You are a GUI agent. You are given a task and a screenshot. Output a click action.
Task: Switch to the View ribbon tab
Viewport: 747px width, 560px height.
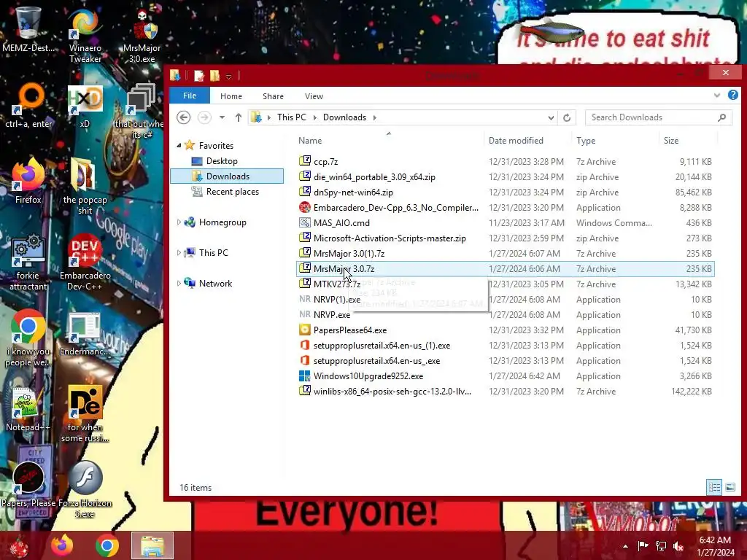coord(314,96)
